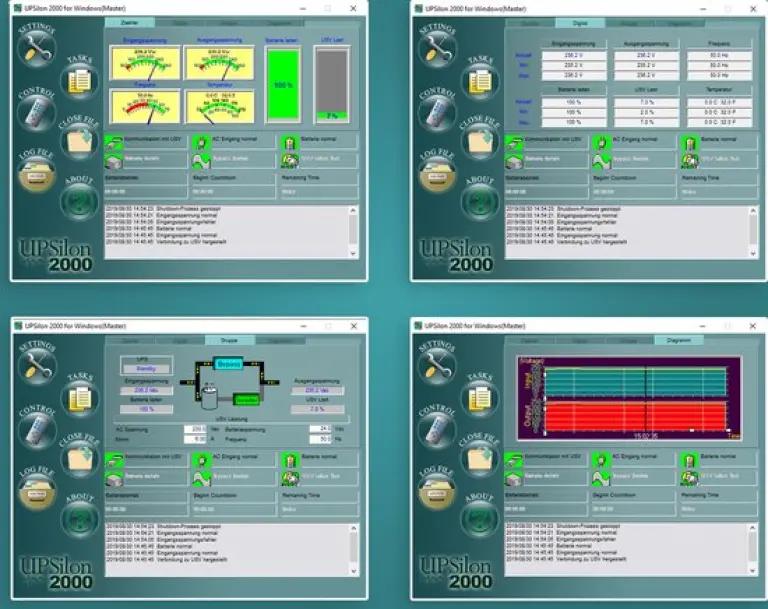Screen dimensions: 768x609
Task: Open Tasks in the Gruppe window
Action: click(x=79, y=398)
